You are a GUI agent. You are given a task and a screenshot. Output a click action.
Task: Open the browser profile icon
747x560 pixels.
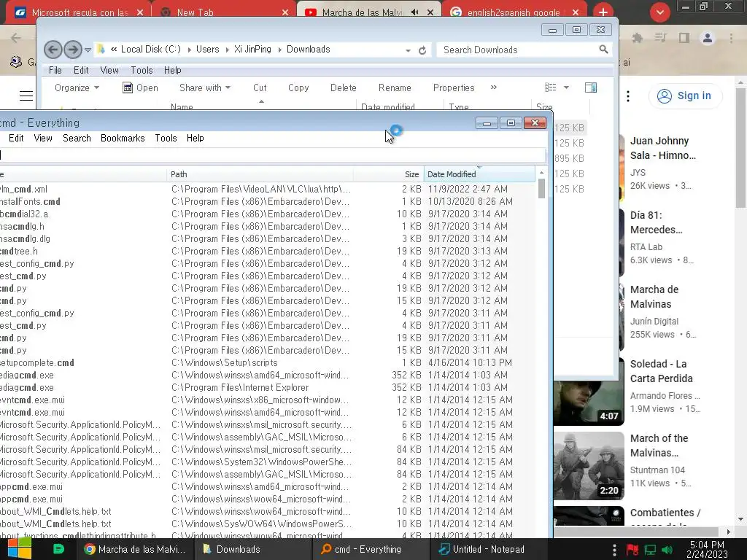[708, 38]
